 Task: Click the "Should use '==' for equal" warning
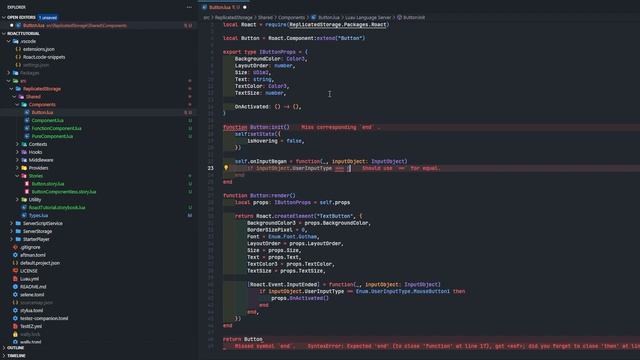[x=401, y=168]
